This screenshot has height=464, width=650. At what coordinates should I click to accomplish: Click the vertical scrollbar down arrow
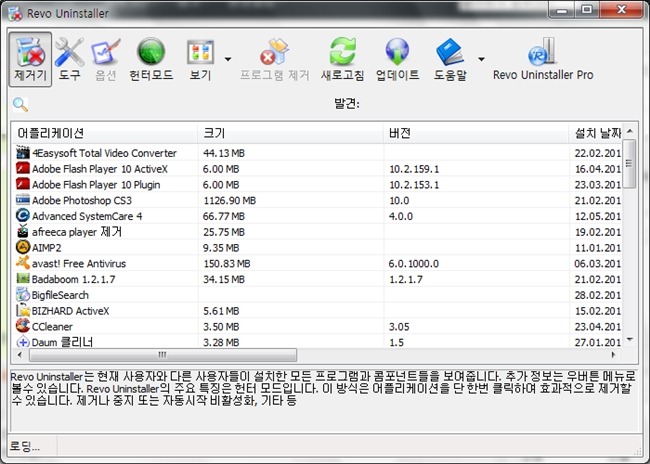[630, 340]
